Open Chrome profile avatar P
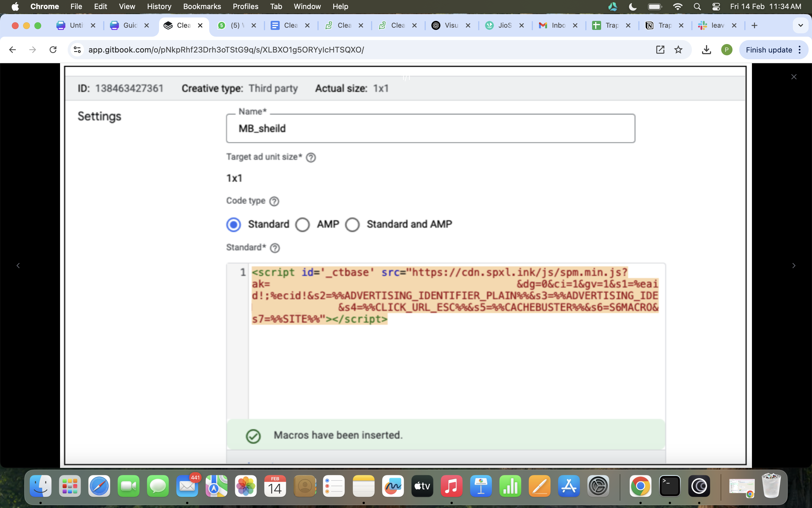812x508 pixels. 727,50
